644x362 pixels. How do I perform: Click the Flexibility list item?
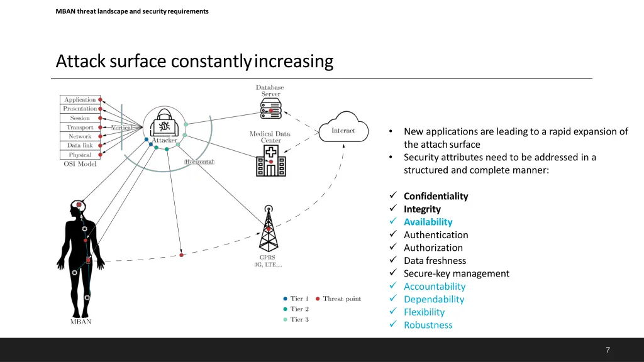coord(425,312)
